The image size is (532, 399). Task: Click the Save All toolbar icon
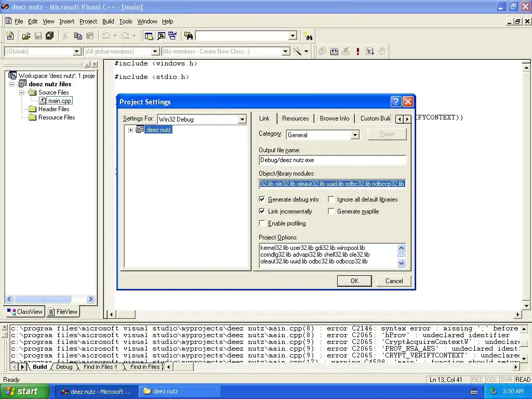click(50, 36)
